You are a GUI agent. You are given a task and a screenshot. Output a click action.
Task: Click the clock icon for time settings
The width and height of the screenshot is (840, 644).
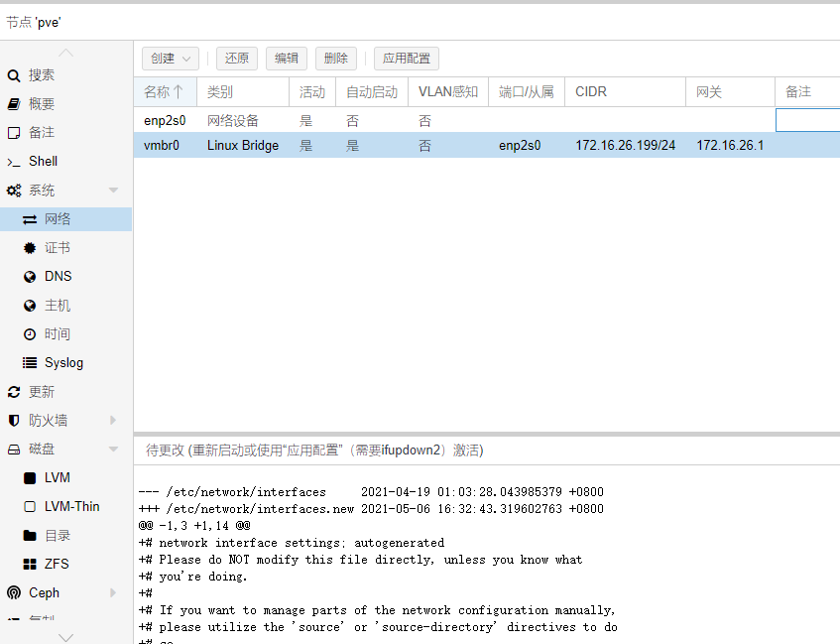[x=30, y=334]
